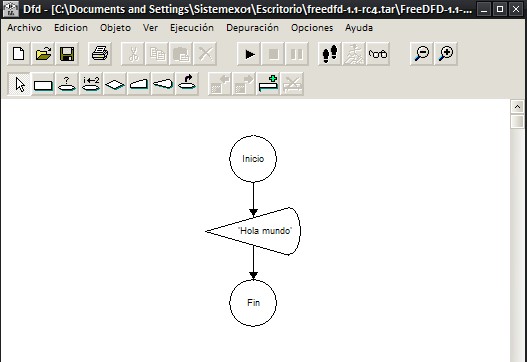Click the run-to-cursor running figure icon

tap(354, 54)
